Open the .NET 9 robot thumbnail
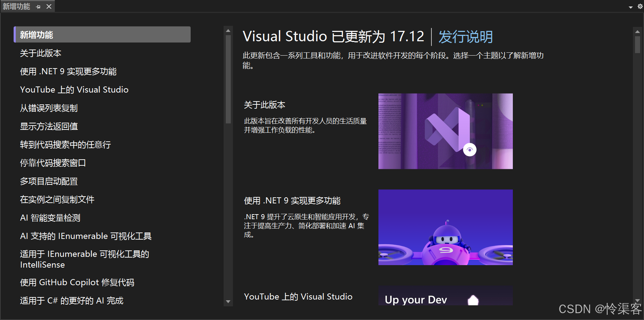Screen dimensions: 644x320 point(445,227)
